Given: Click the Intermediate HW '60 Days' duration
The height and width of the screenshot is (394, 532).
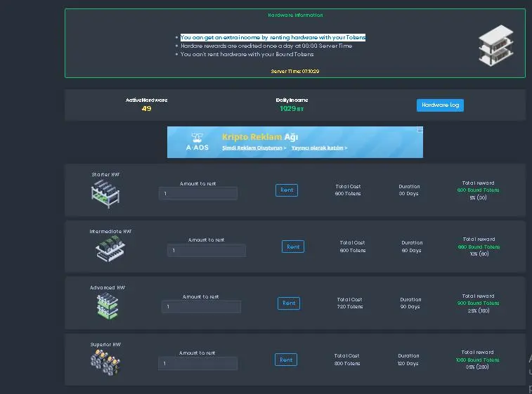Looking at the screenshot, I should click(411, 251).
